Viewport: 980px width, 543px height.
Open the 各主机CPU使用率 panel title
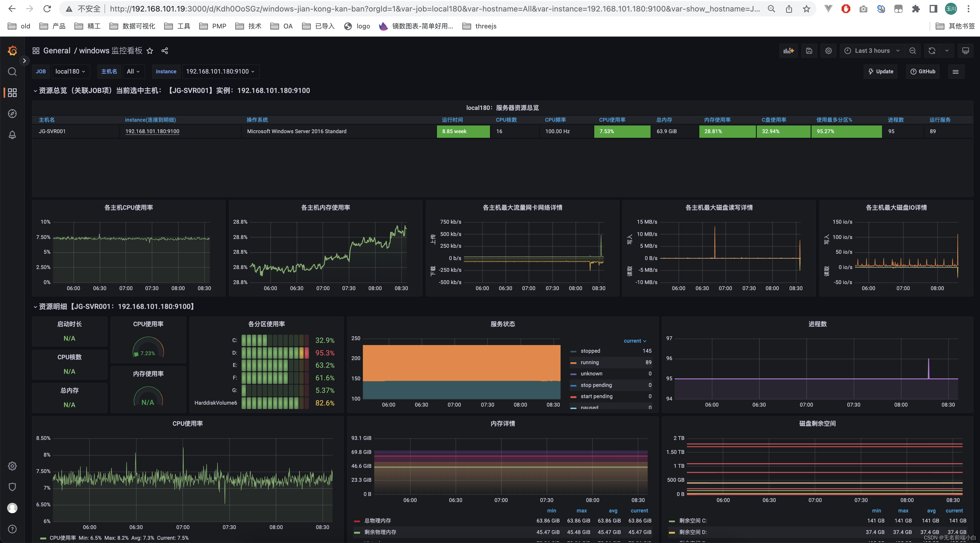[x=129, y=208]
